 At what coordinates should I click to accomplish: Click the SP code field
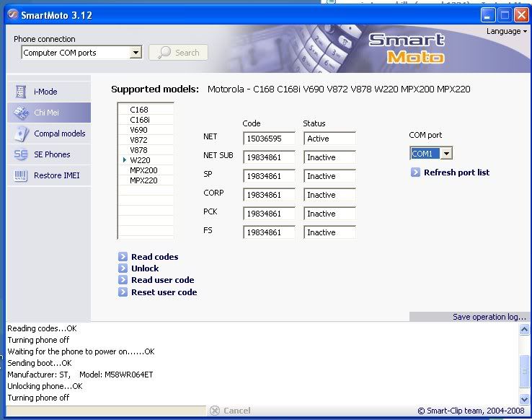pos(269,176)
